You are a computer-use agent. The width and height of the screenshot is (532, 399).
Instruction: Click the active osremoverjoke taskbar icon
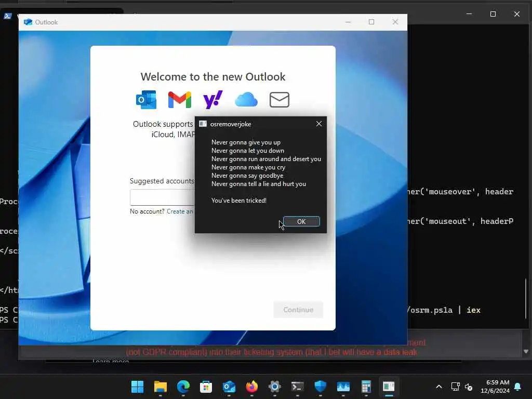[389, 387]
